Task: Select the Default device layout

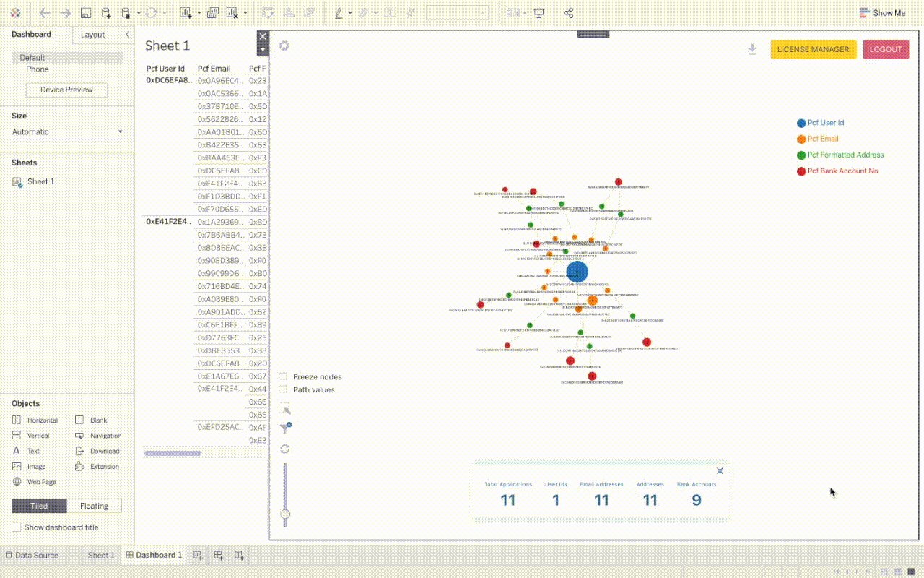Action: coord(67,58)
